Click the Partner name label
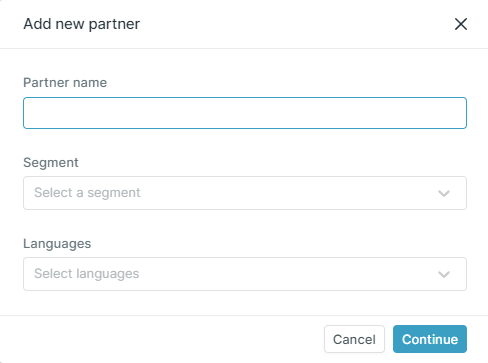488x363 pixels. [65, 82]
